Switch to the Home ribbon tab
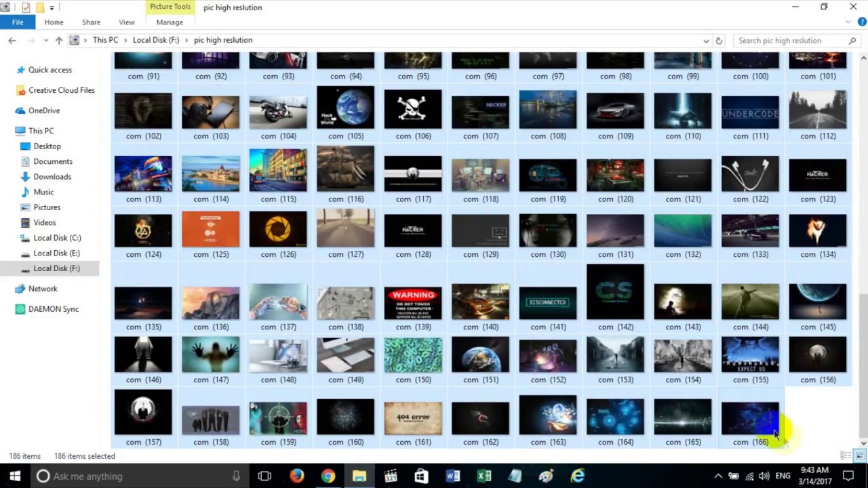 (x=54, y=22)
